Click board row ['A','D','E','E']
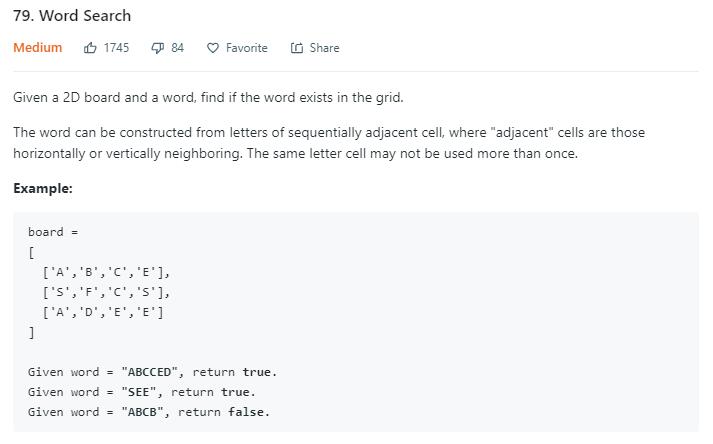Image resolution: width=713 pixels, height=444 pixels. click(103, 312)
